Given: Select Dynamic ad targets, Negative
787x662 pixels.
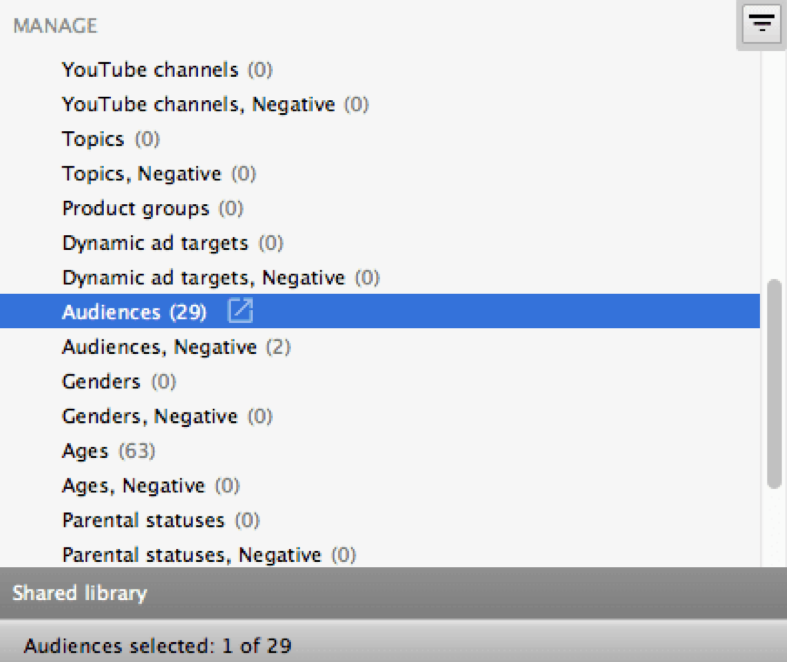Looking at the screenshot, I should coord(203,278).
